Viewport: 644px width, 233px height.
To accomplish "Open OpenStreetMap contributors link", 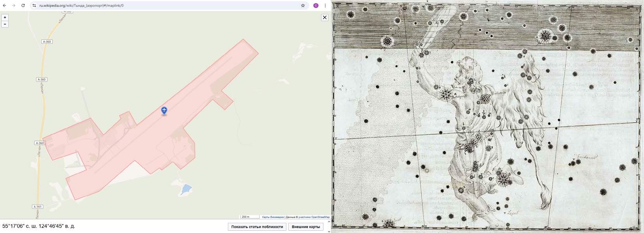I will click(x=314, y=217).
